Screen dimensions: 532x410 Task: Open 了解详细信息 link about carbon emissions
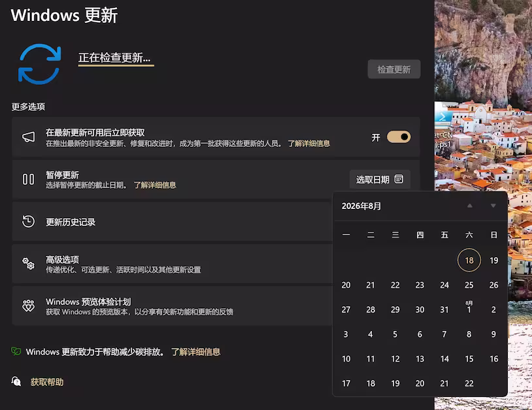[x=196, y=352]
